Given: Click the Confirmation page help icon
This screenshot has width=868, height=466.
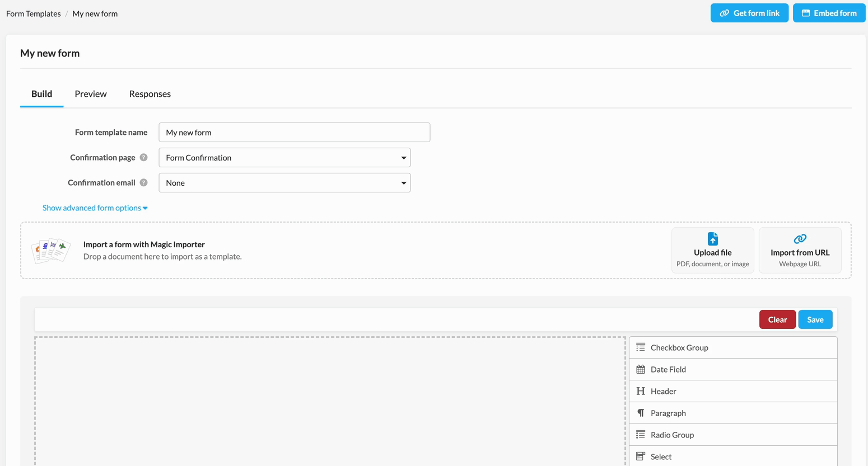Looking at the screenshot, I should (x=144, y=158).
